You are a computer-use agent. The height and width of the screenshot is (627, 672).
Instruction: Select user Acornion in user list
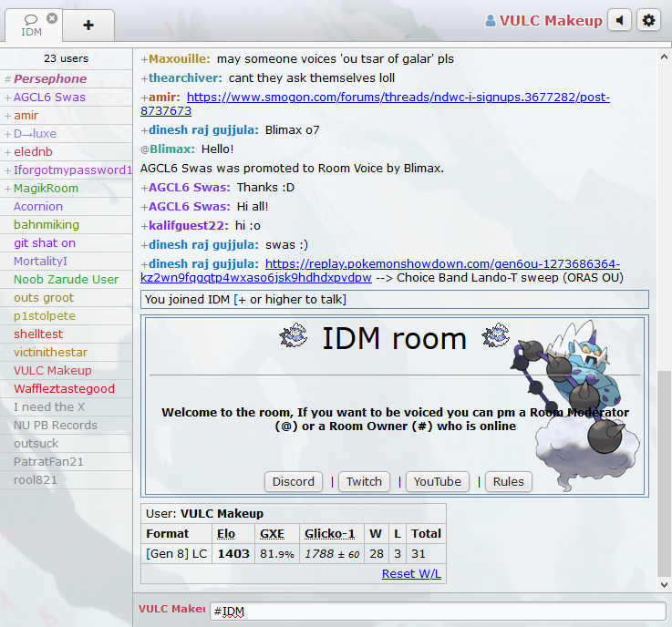66,207
